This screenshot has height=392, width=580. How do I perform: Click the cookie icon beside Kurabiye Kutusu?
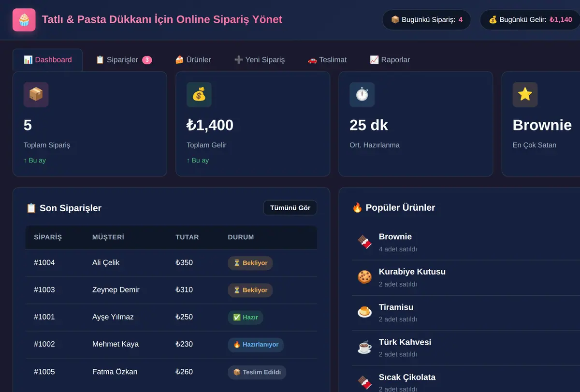pos(364,277)
